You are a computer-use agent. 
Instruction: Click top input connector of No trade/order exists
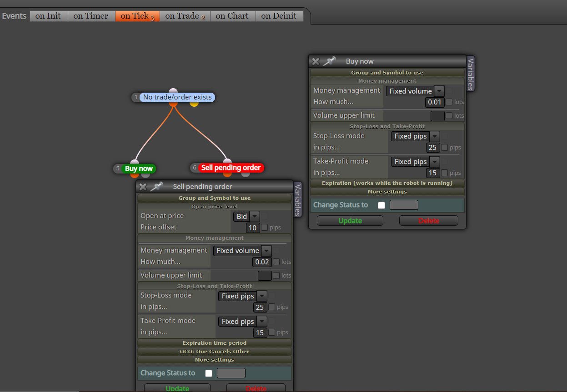pyautogui.click(x=173, y=91)
